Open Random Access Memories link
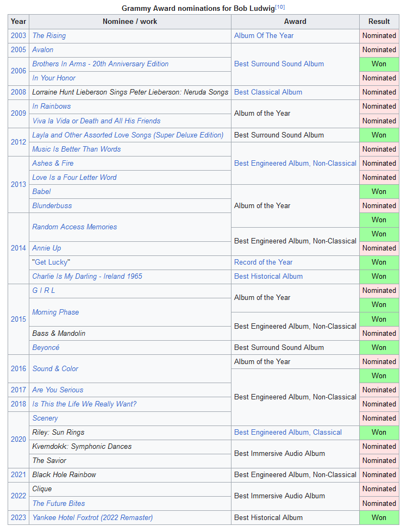 tap(74, 227)
